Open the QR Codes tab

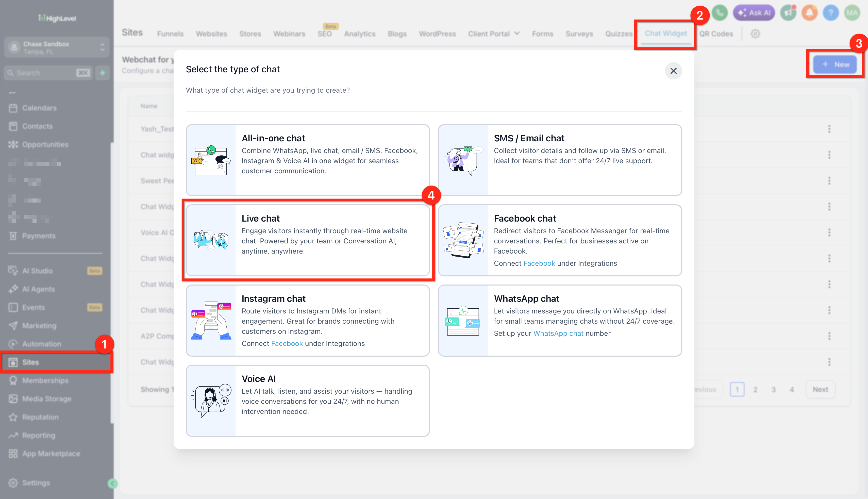click(x=716, y=34)
